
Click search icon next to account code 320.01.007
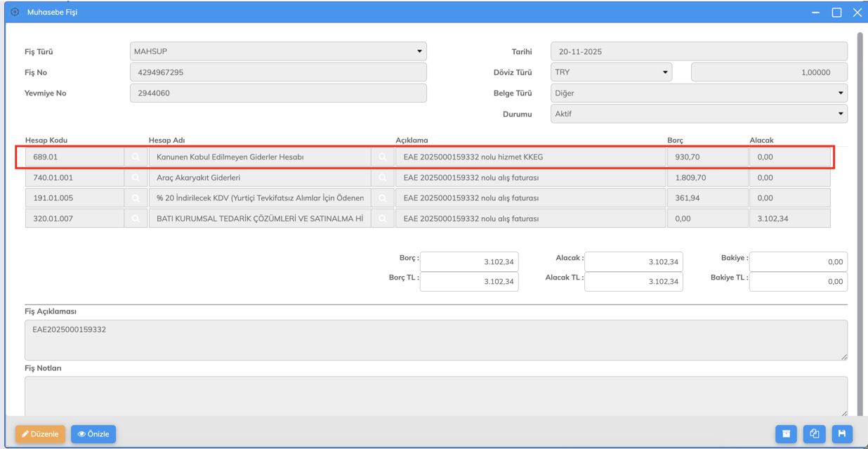pos(136,219)
